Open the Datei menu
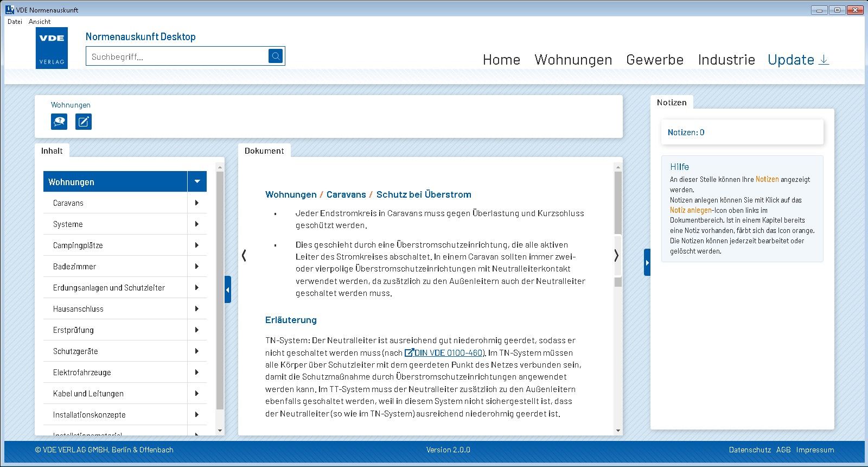Screen dimensions: 868x467 click(x=15, y=22)
